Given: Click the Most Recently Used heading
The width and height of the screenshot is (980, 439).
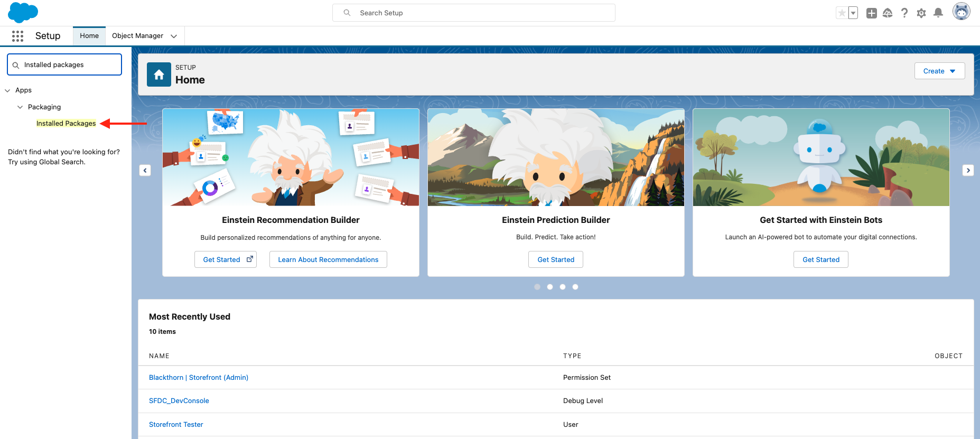Looking at the screenshot, I should click(x=190, y=316).
